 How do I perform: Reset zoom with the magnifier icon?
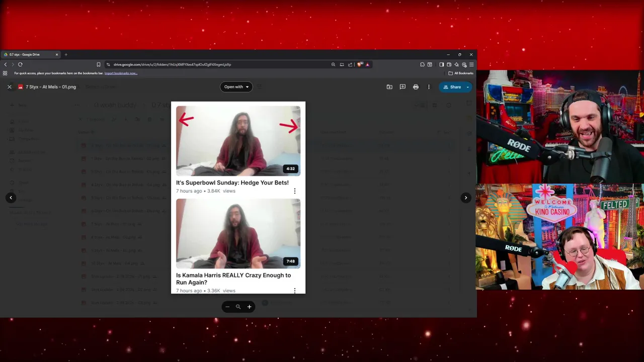click(x=238, y=307)
